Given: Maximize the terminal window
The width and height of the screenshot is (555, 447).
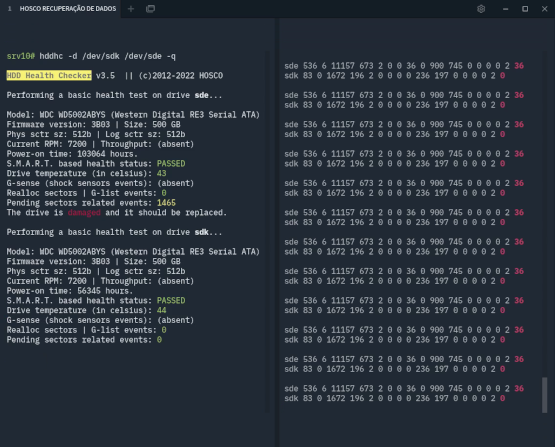Looking at the screenshot, I should (x=525, y=9).
